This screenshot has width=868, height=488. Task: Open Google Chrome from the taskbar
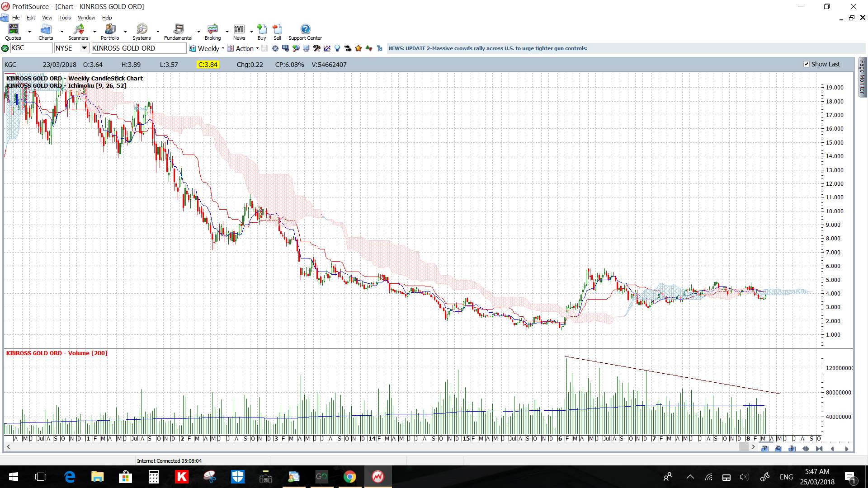click(x=349, y=477)
